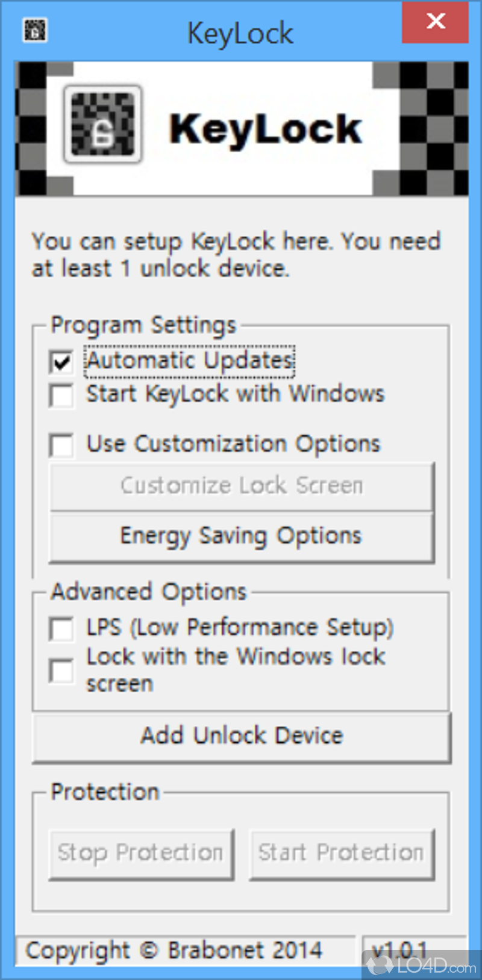The width and height of the screenshot is (482, 980).
Task: Tick the Use Customization Options checkbox
Action: [x=62, y=445]
